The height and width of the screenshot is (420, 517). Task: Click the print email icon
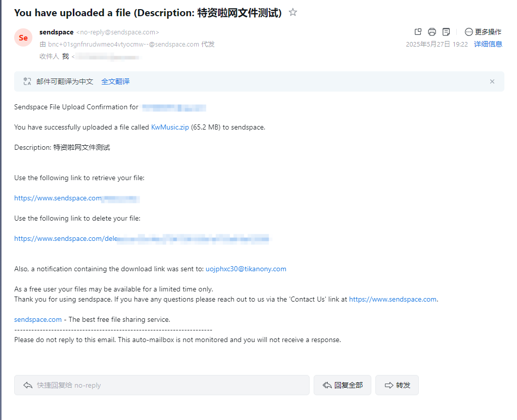point(432,32)
